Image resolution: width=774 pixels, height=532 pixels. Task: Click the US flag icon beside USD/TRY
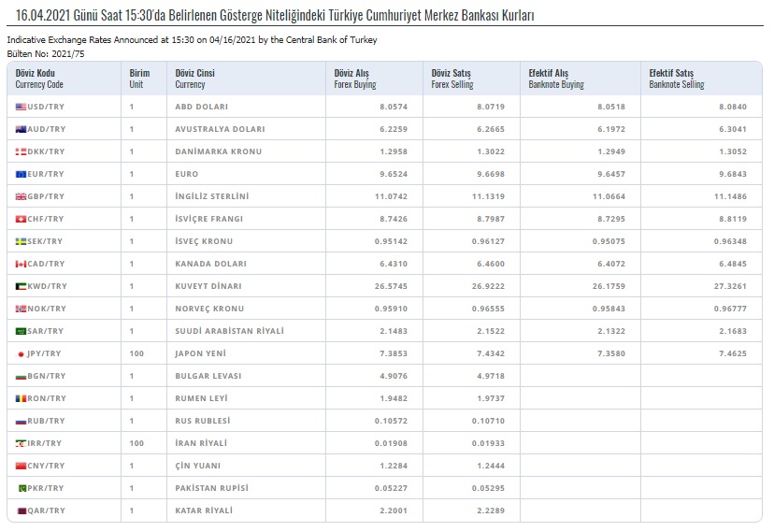21,107
